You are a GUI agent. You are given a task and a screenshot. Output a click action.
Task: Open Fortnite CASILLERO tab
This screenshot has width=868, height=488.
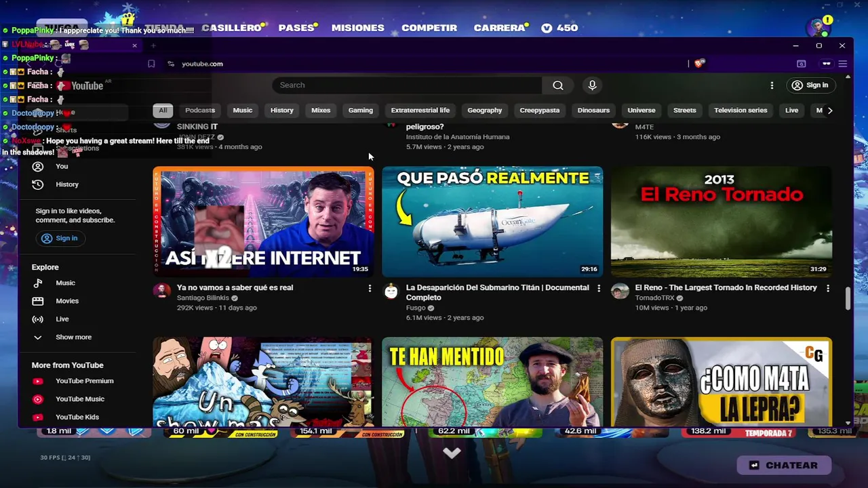tap(233, 28)
